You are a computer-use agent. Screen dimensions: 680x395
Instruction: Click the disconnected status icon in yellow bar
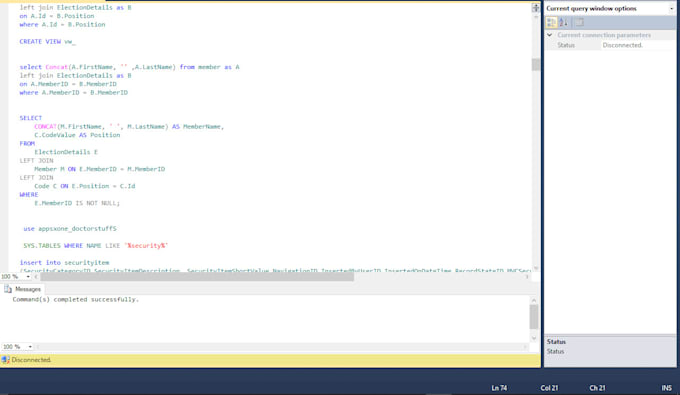[6, 360]
